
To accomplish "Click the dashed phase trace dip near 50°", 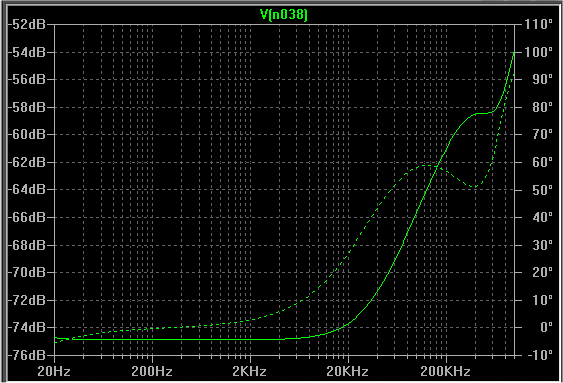I will (475, 187).
